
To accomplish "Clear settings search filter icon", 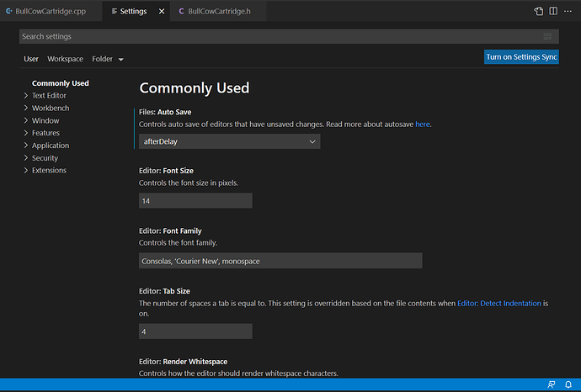I will pos(547,36).
